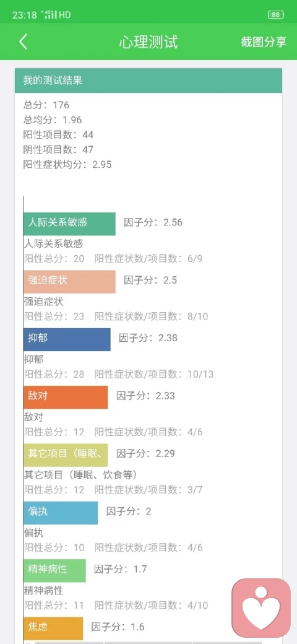Tap the signal strength HD indicator
The width and height of the screenshot is (297, 644).
coord(56,15)
